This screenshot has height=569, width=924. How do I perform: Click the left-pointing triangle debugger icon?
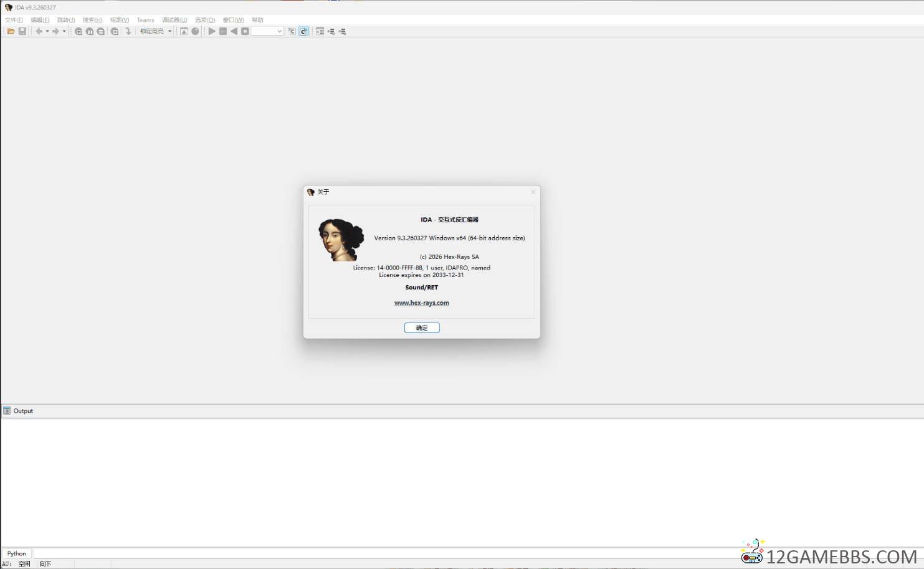(234, 31)
